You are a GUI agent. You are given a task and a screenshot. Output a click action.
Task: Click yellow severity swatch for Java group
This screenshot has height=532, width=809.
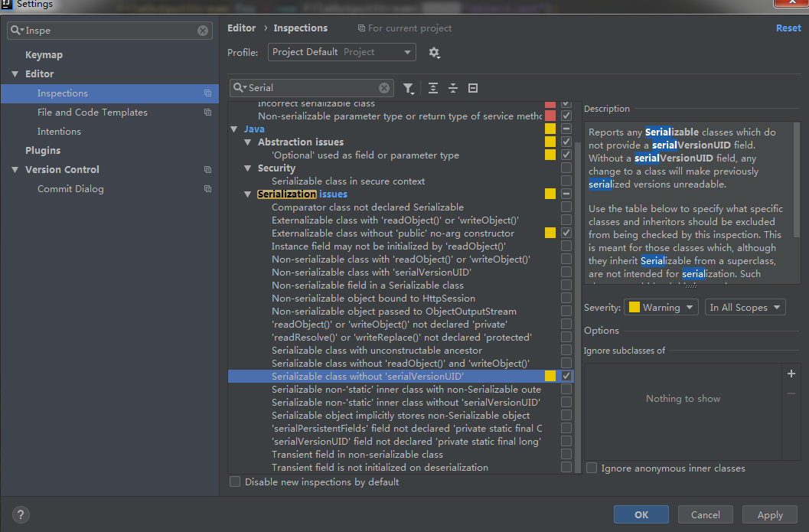coord(550,129)
